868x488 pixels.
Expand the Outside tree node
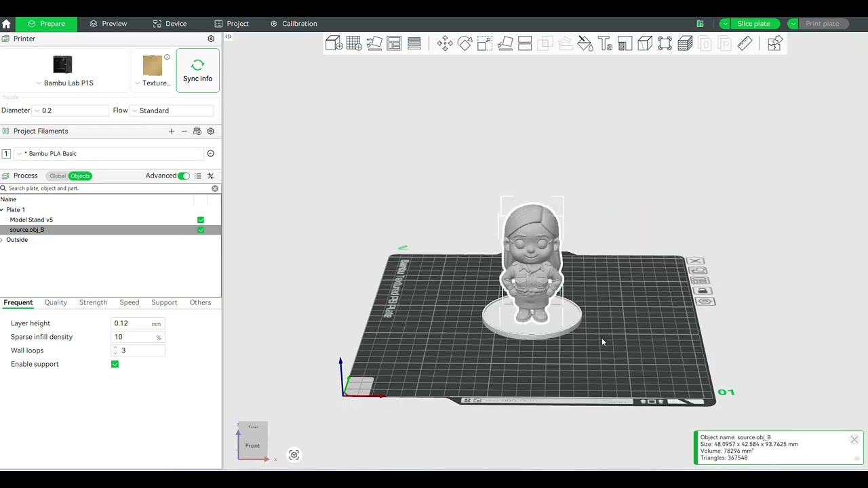point(2,240)
